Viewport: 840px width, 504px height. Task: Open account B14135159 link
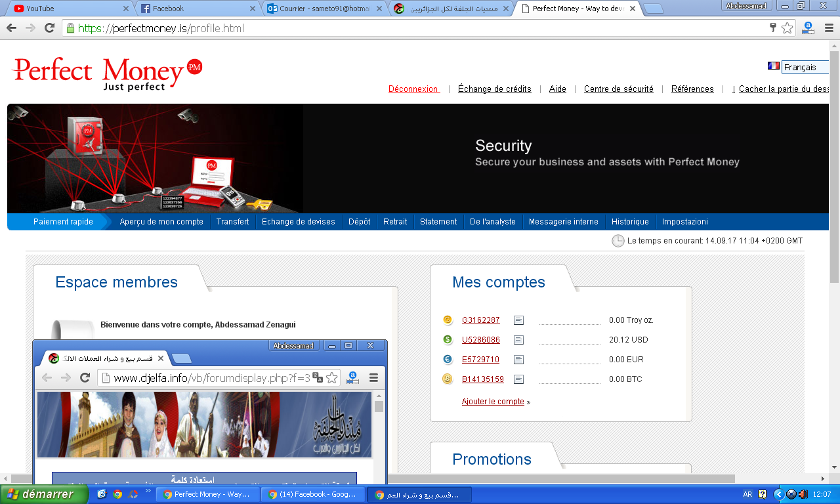point(483,379)
